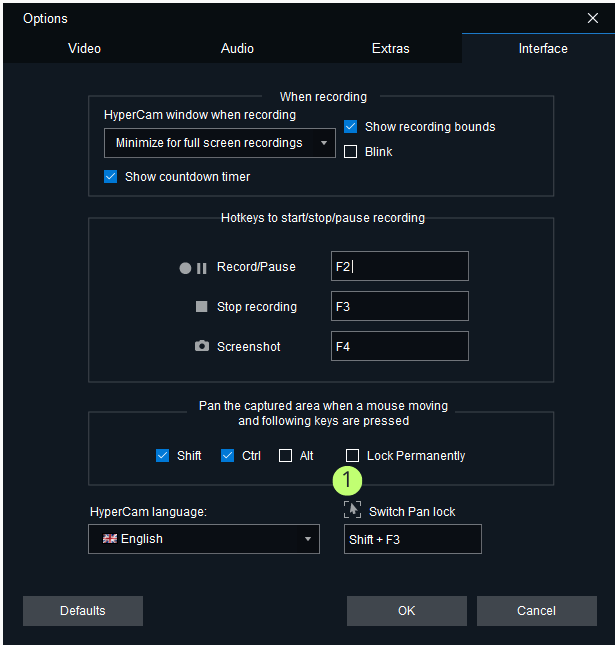Open the Extras tab
The image size is (615, 645).
[x=390, y=49]
